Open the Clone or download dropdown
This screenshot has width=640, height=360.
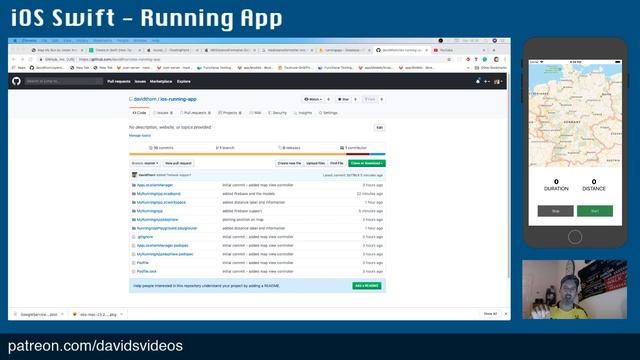(x=367, y=163)
